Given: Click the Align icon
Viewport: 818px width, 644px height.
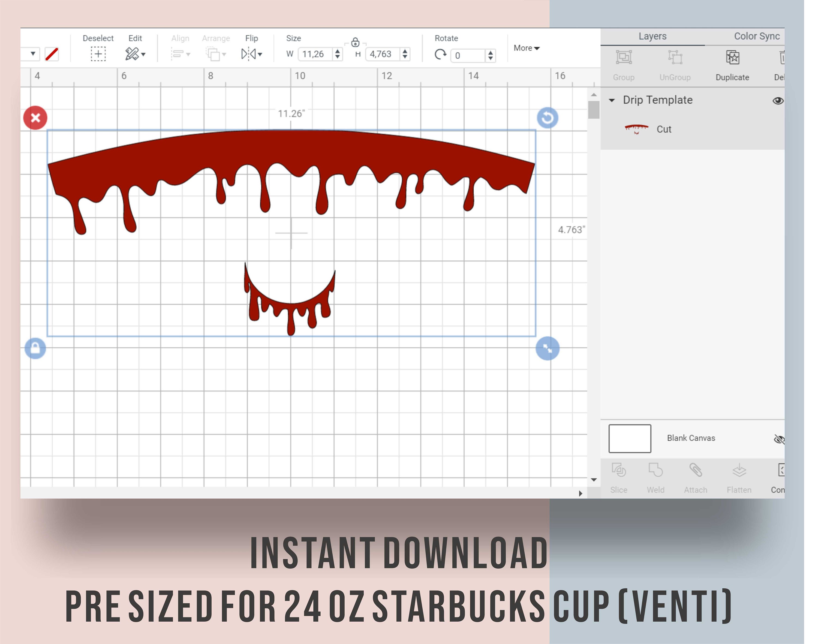Looking at the screenshot, I should 177,54.
